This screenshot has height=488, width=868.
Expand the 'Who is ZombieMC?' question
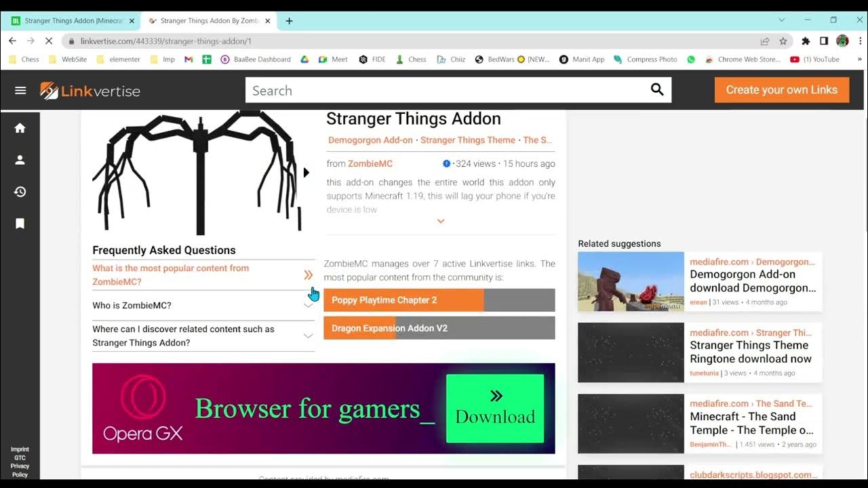(203, 305)
